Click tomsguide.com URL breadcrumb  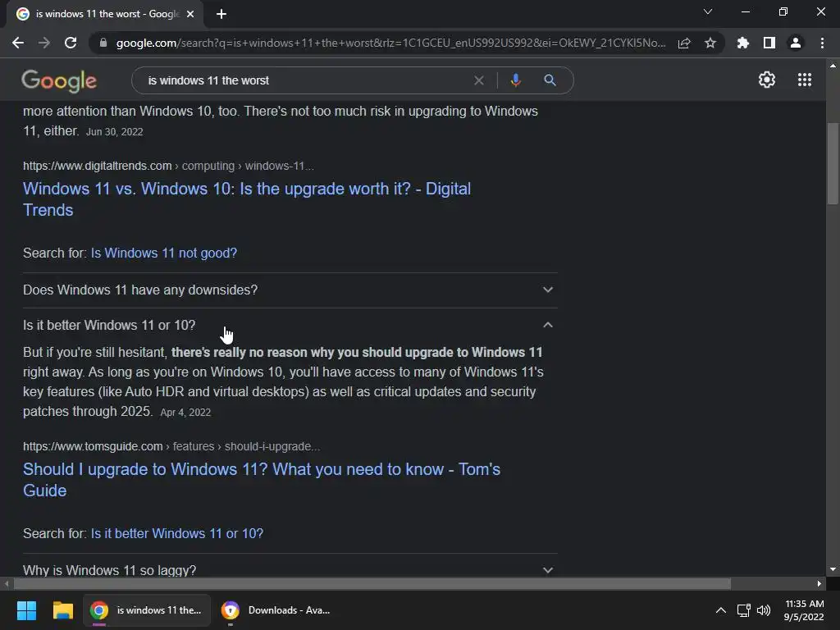(x=171, y=446)
